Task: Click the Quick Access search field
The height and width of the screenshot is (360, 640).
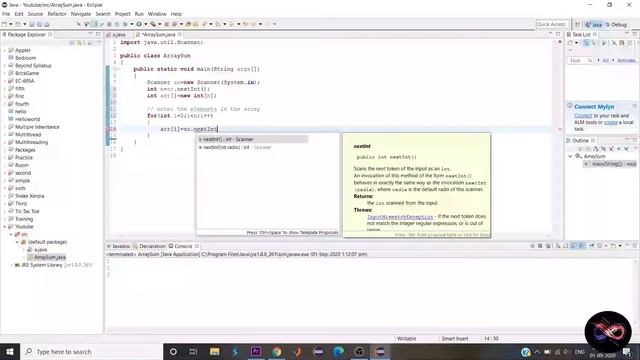Action: click(552, 24)
